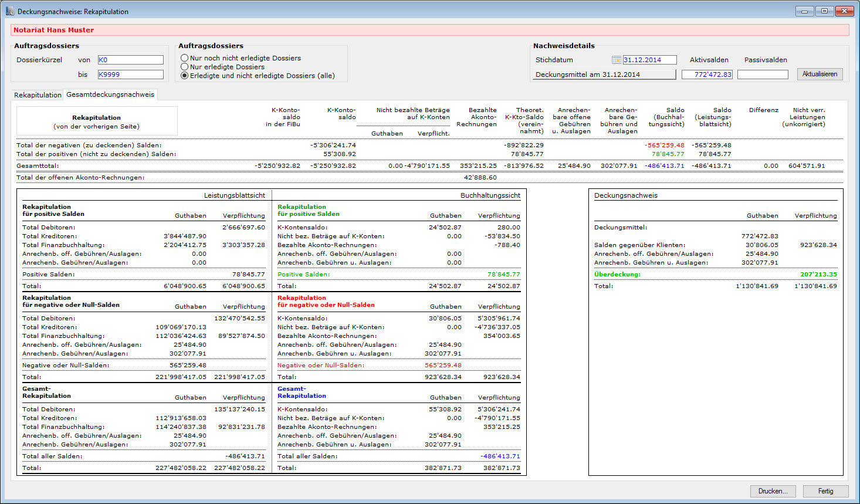Click the Stichdatum date field
The height and width of the screenshot is (504, 860).
click(x=649, y=60)
